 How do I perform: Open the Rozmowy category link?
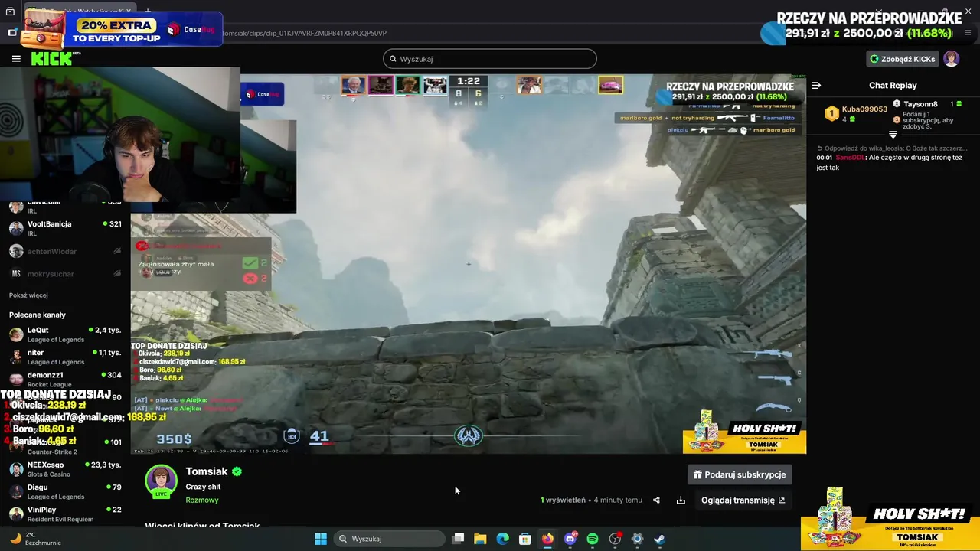[x=202, y=500]
